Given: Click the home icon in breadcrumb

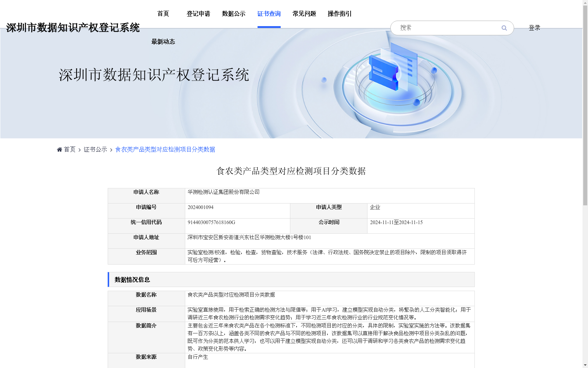Looking at the screenshot, I should [x=60, y=149].
